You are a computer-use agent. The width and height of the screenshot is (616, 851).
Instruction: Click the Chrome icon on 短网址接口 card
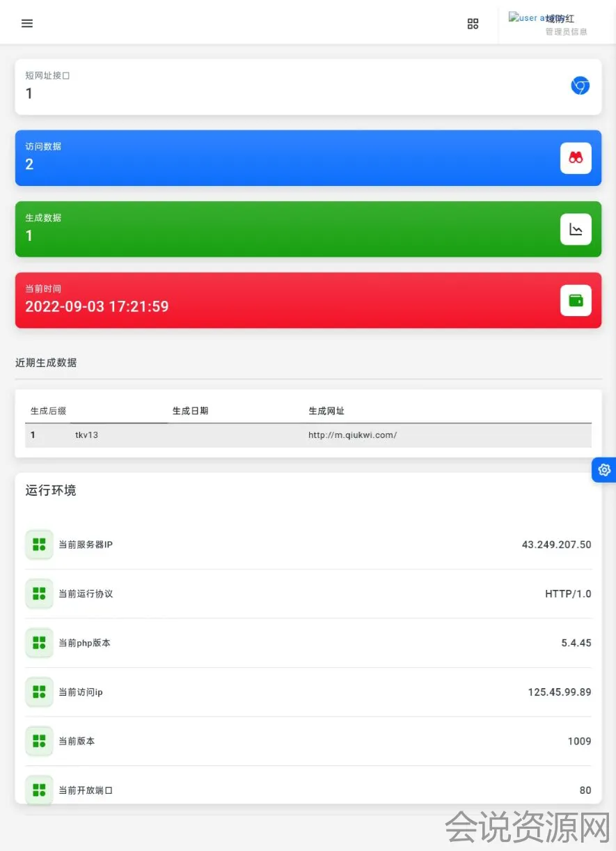pyautogui.click(x=580, y=86)
